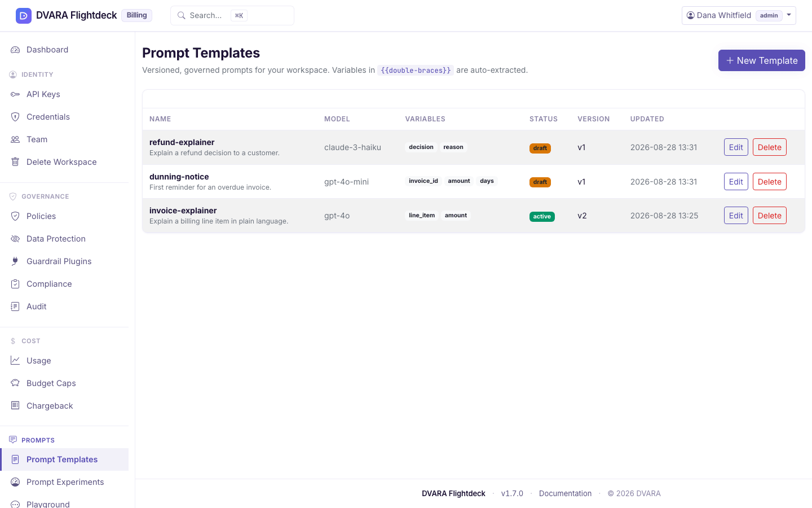The height and width of the screenshot is (508, 812).
Task: Click the Compliance clipboard icon
Action: click(x=15, y=284)
